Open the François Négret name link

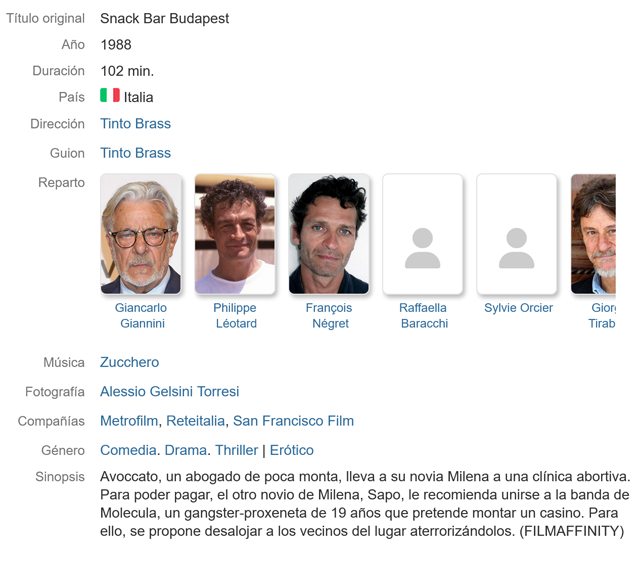click(x=329, y=315)
